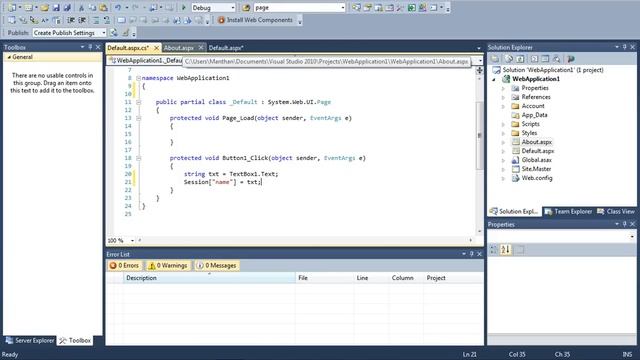The height and width of the screenshot is (360, 640).
Task: Toggle the 0 Messages filter in the Error List
Action: (216, 265)
